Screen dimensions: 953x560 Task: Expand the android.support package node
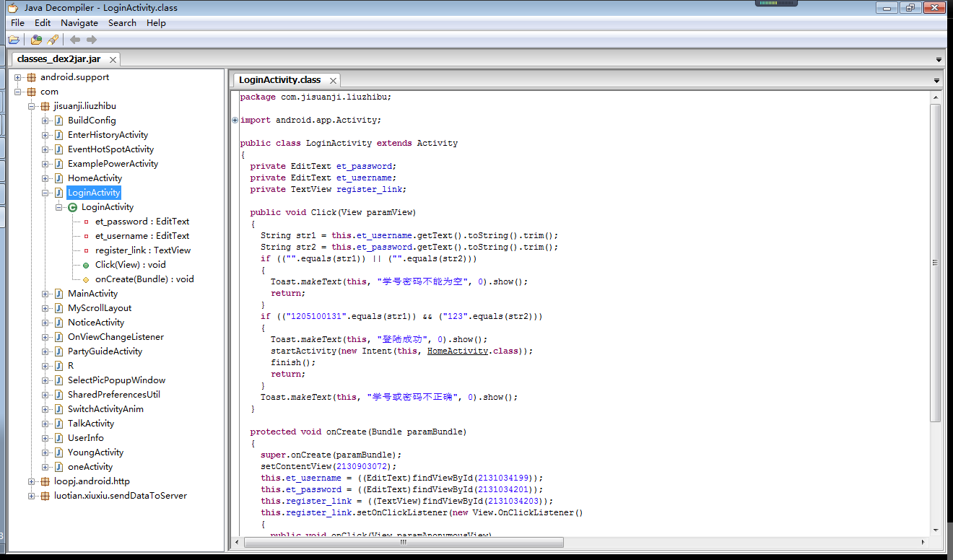point(17,77)
